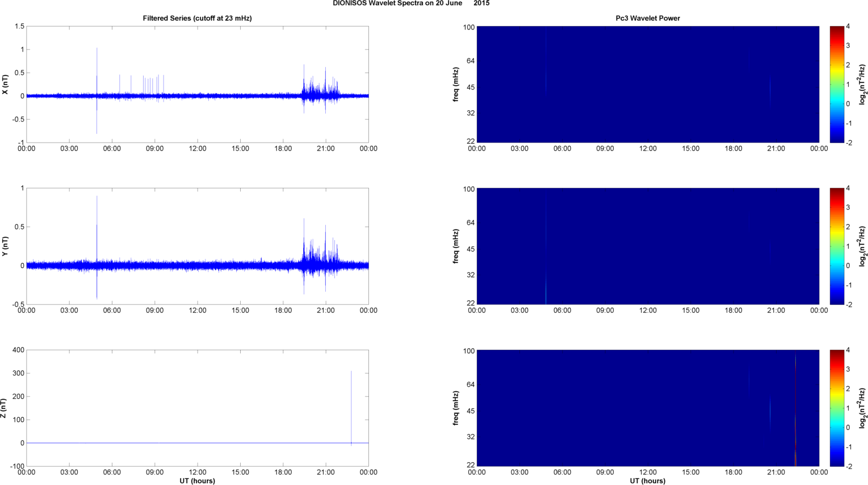
Task: Click the tall Z series spike near 22:45
Action: [x=351, y=408]
